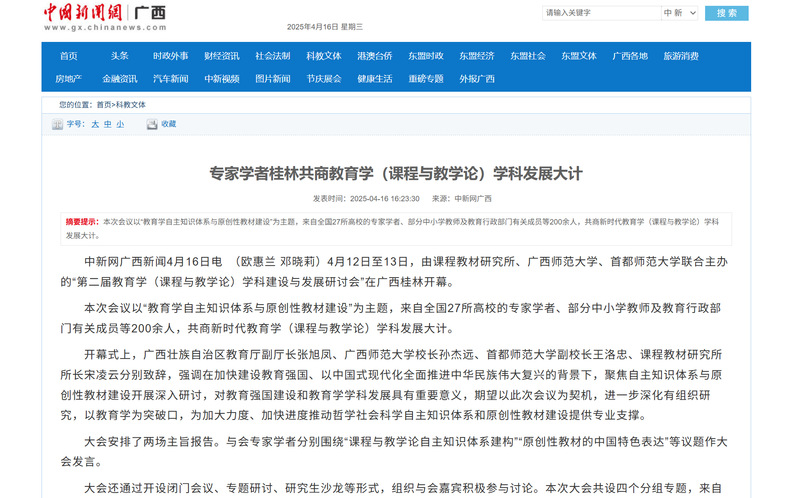The image size is (798, 498).
Task: Go to 节庆展会 section
Action: [324, 79]
